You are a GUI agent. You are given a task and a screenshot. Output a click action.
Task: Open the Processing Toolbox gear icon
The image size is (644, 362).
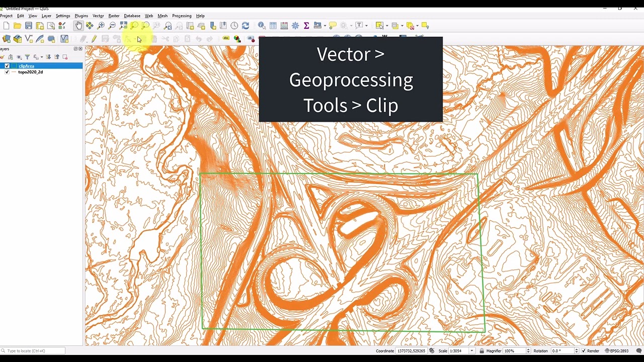295,26
